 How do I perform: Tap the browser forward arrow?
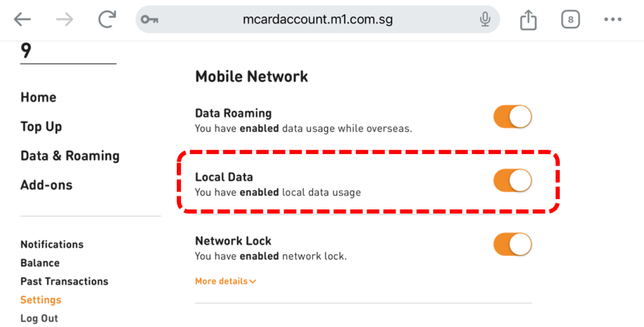pos(64,20)
